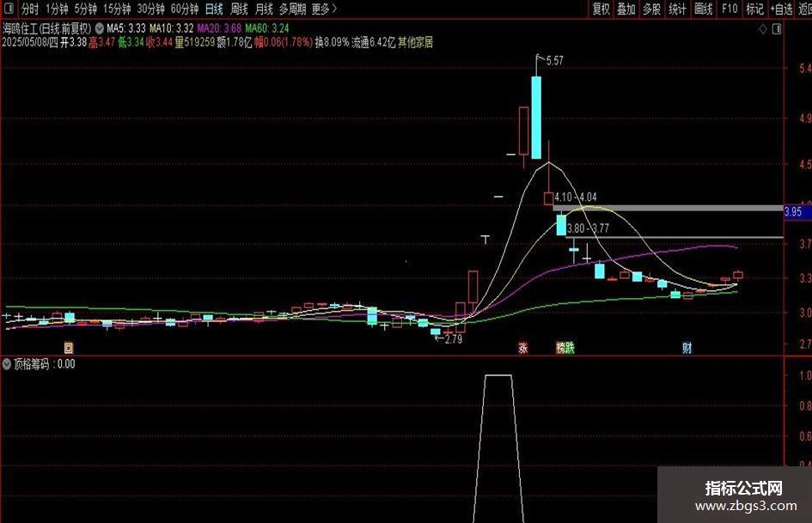The image size is (812, 523).
Task: Click the 海鸥住工(日线,前复权) title text
Action: tap(46, 28)
